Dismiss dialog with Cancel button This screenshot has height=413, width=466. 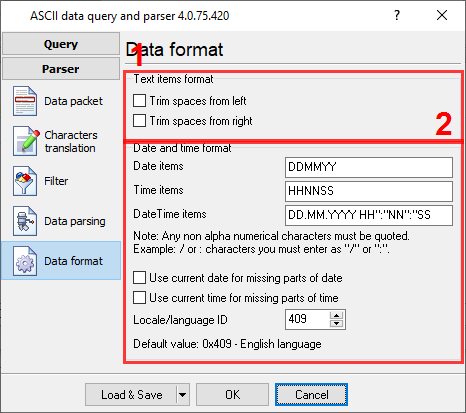[311, 395]
